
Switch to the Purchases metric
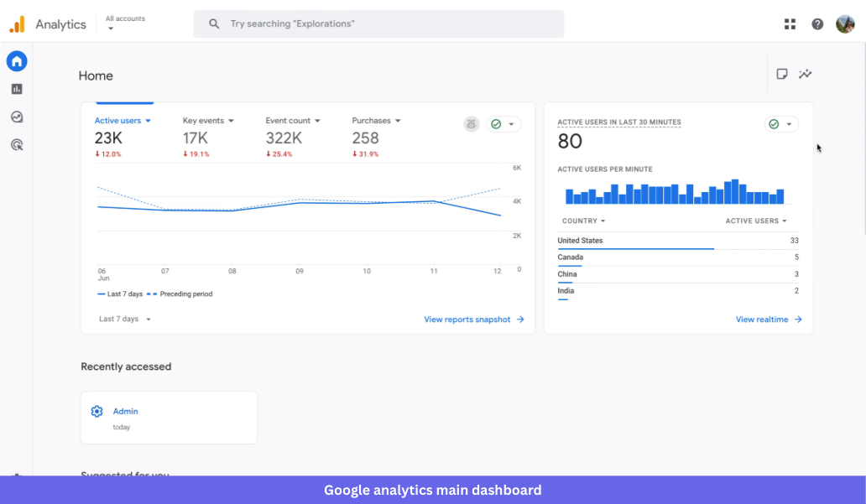pos(375,120)
